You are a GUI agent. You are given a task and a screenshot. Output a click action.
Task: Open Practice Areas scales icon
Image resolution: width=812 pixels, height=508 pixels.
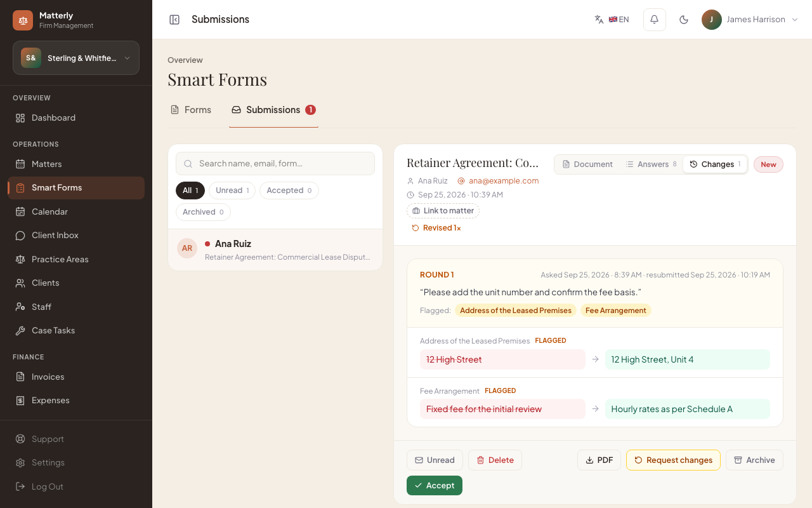pos(20,259)
